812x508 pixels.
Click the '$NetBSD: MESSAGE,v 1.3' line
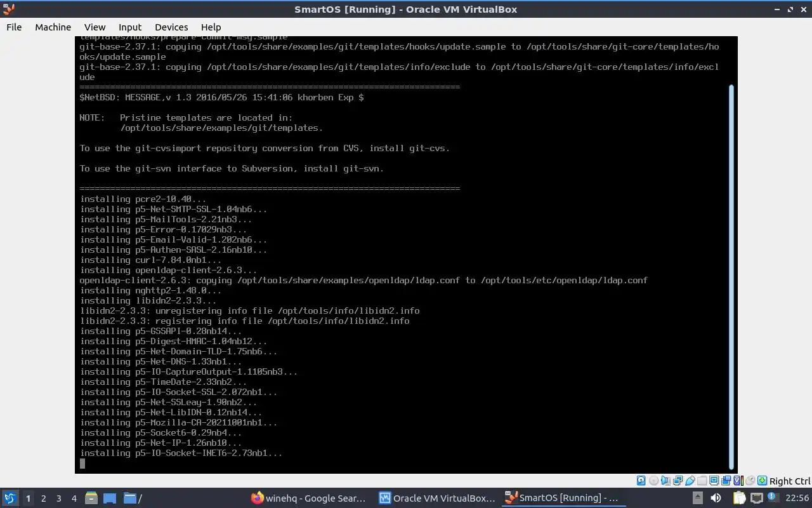click(221, 97)
